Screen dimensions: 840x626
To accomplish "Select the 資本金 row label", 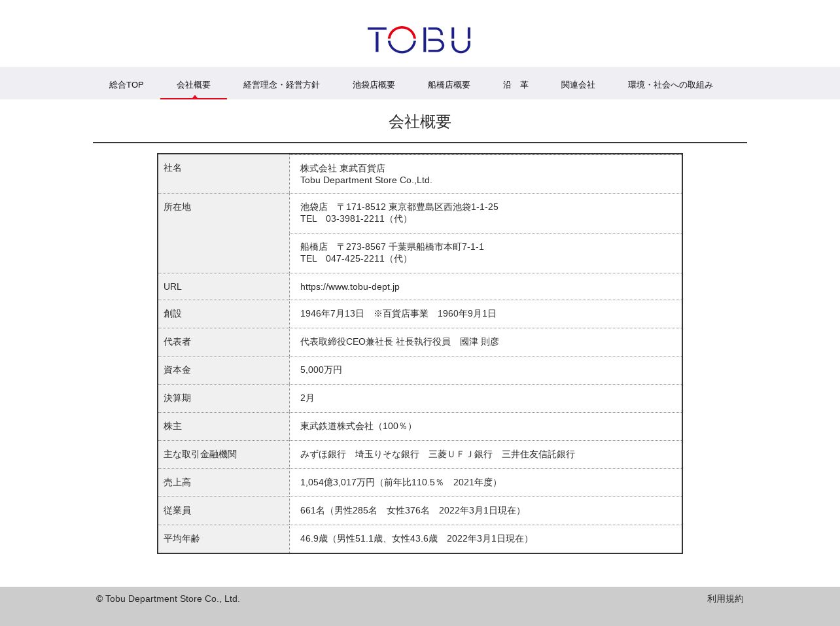I will (x=177, y=370).
